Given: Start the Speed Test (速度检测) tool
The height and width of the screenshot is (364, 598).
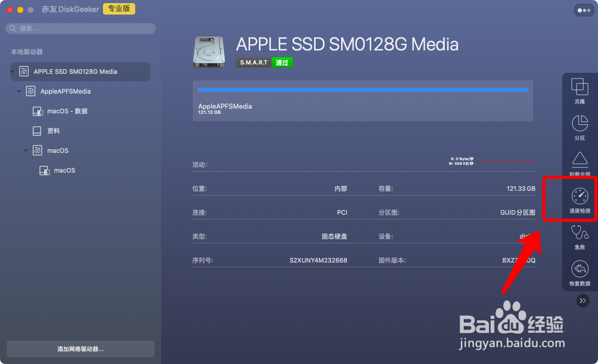Looking at the screenshot, I should click(580, 200).
